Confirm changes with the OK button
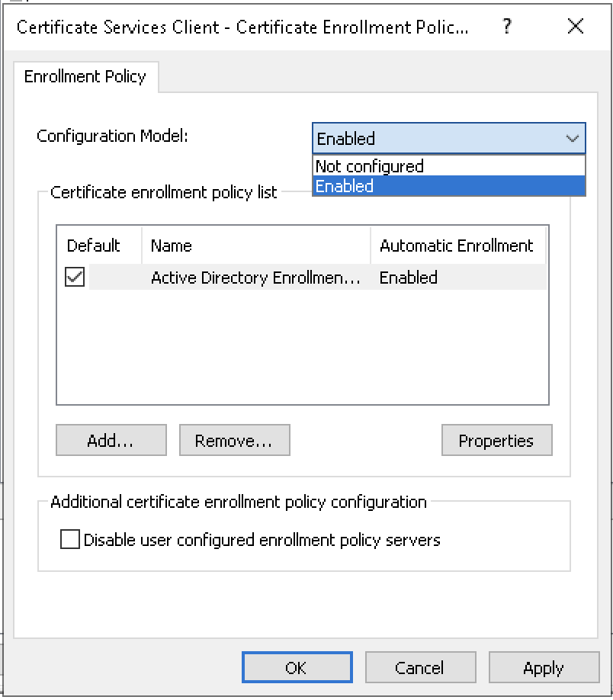Viewport: 613px width, 700px height. coord(297,668)
